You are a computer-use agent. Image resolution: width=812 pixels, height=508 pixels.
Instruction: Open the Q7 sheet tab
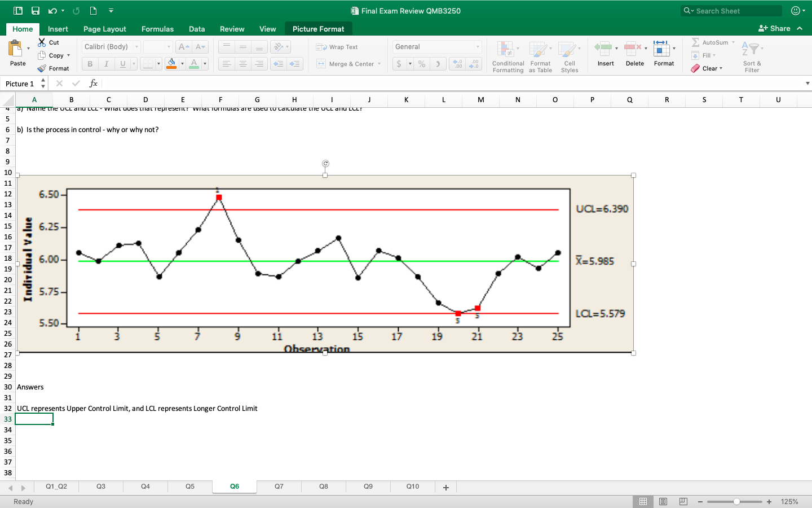click(279, 487)
